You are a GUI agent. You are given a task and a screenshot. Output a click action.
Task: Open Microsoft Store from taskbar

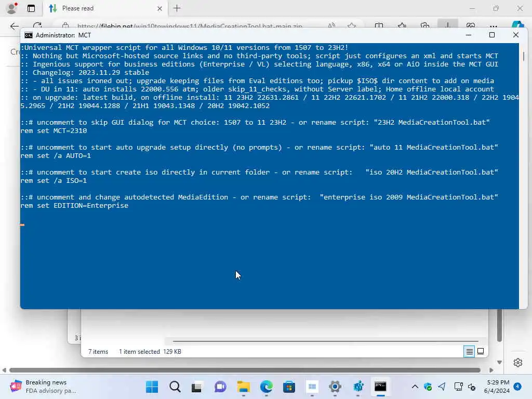click(x=289, y=387)
